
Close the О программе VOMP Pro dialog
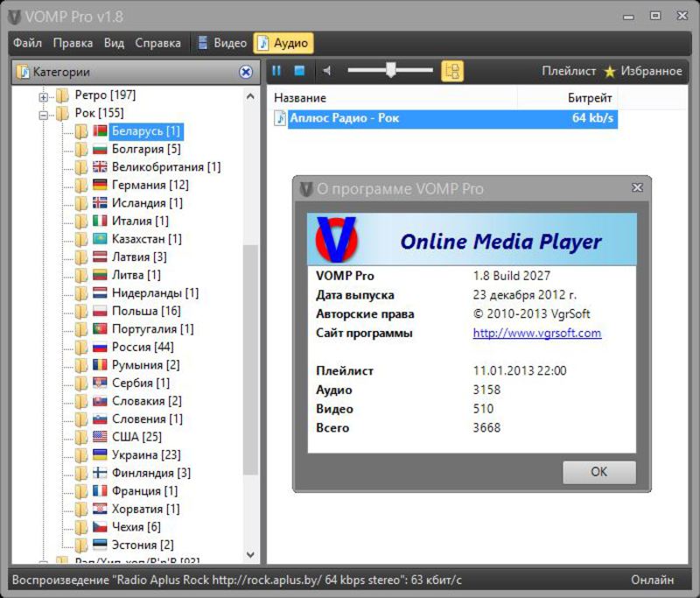point(638,187)
